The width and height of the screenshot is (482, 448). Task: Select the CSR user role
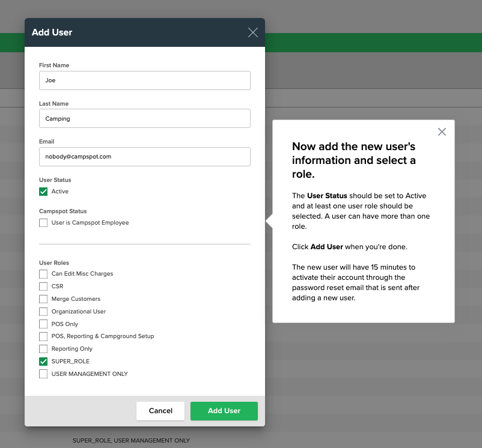(43, 286)
